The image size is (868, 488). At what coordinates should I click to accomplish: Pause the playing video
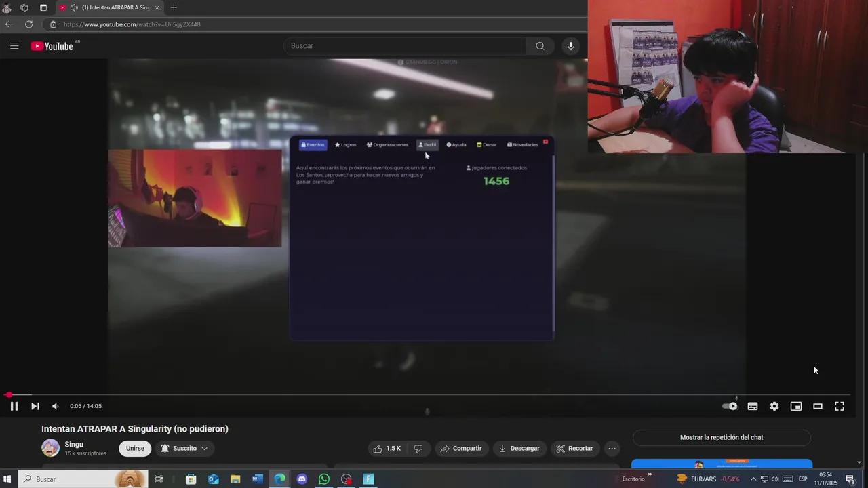point(14,406)
